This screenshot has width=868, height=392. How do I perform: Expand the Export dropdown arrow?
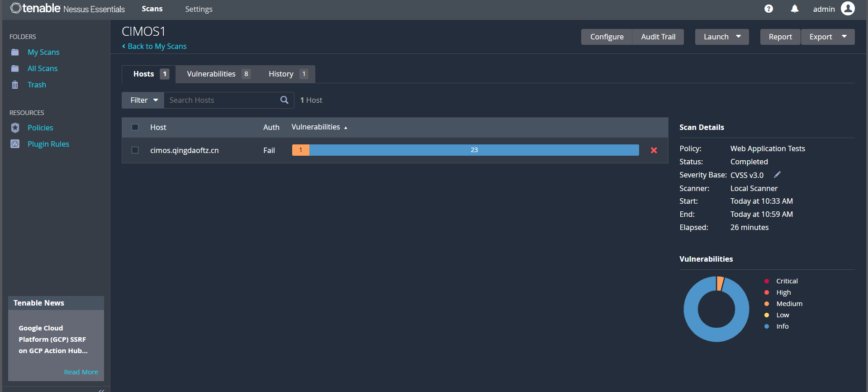(x=844, y=36)
